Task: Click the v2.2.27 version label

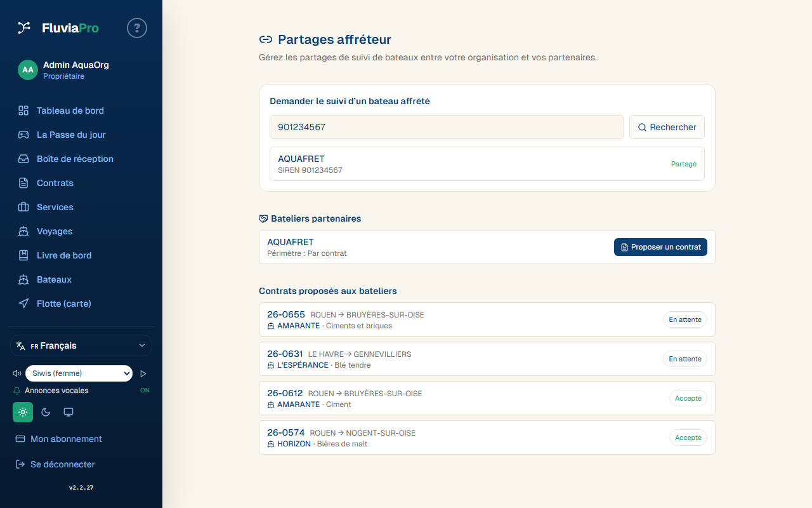Action: pos(81,488)
